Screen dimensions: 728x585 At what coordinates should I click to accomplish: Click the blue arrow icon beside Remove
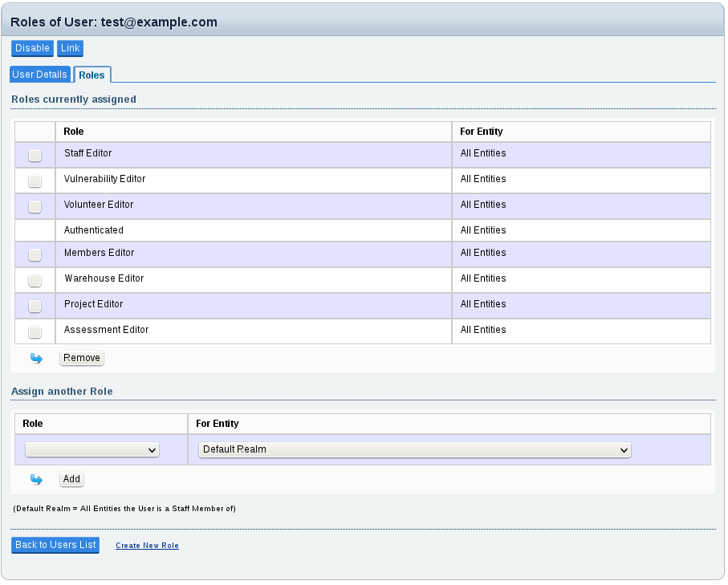[x=35, y=359]
